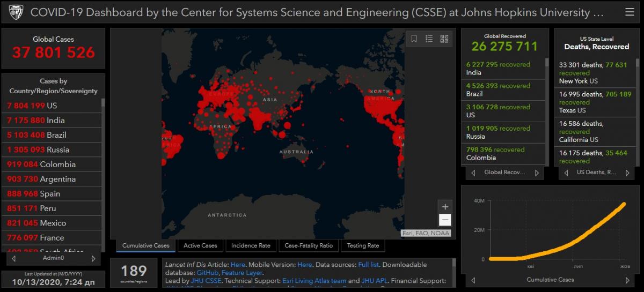Follow the Esri Living Atlas team link
Screen dimensions: 644x292
click(313, 281)
